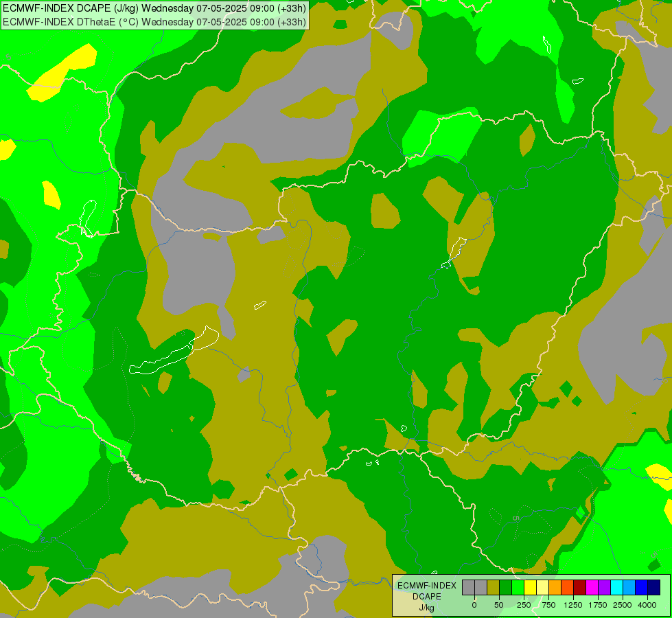Click the olive legend swatch before 50

coord(494,588)
